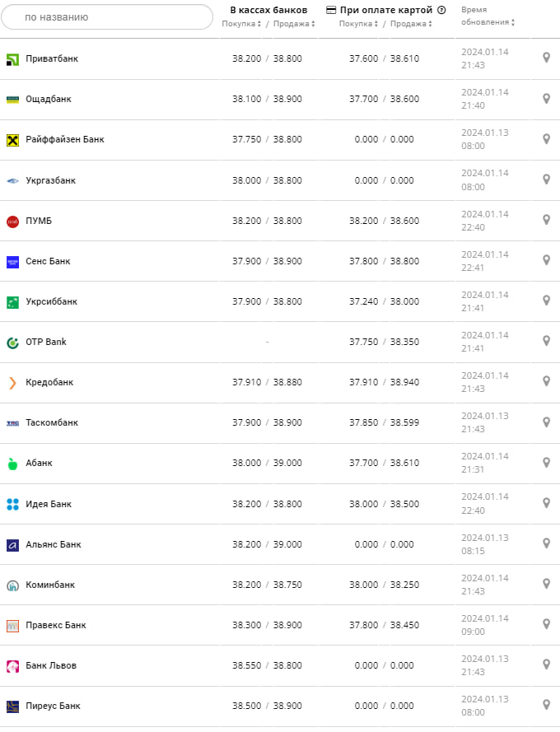560x732 pixels.
Task: Open the Таскомбанк bank link
Action: click(52, 422)
